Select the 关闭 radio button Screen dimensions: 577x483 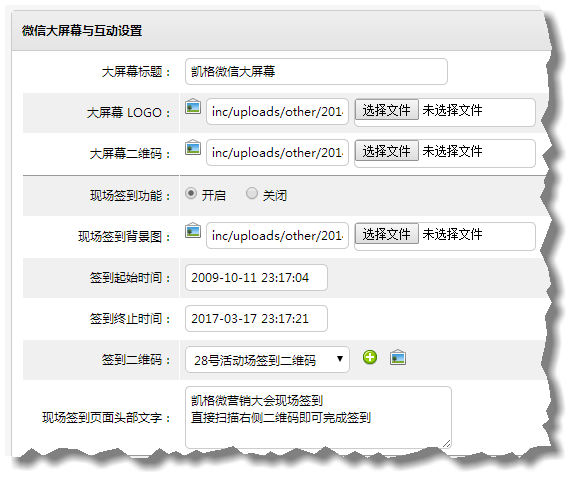point(252,193)
